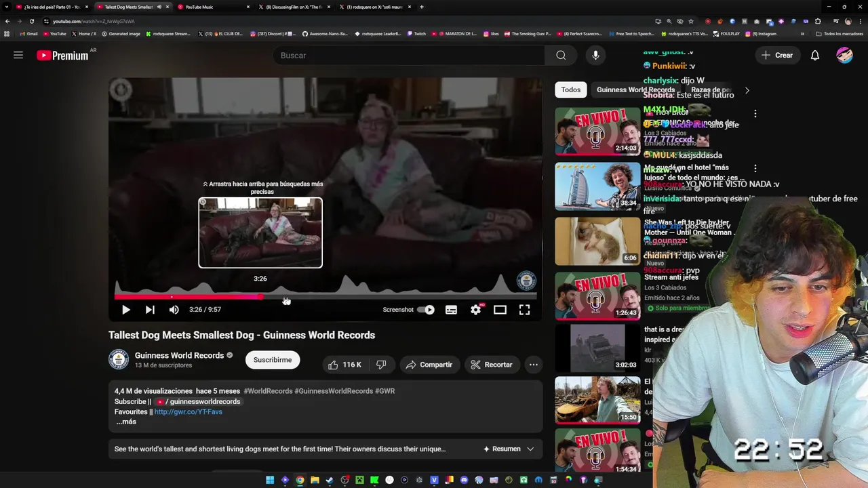Toggle subtitles/closed captions
Screen dimensions: 868x488
[x=451, y=310]
